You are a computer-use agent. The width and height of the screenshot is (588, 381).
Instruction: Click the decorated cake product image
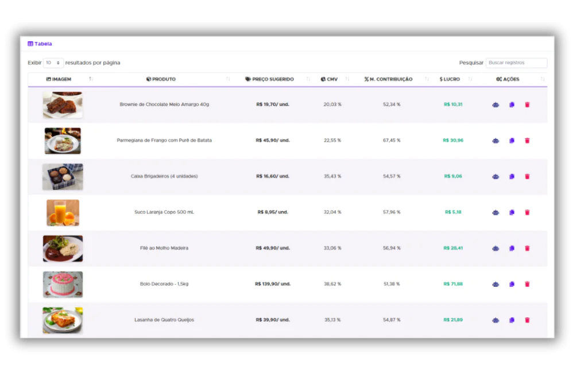63,284
